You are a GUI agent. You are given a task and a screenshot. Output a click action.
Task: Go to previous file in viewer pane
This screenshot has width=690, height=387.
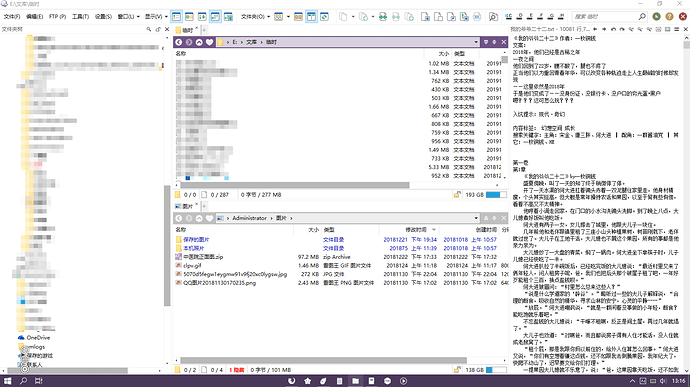click(595, 29)
